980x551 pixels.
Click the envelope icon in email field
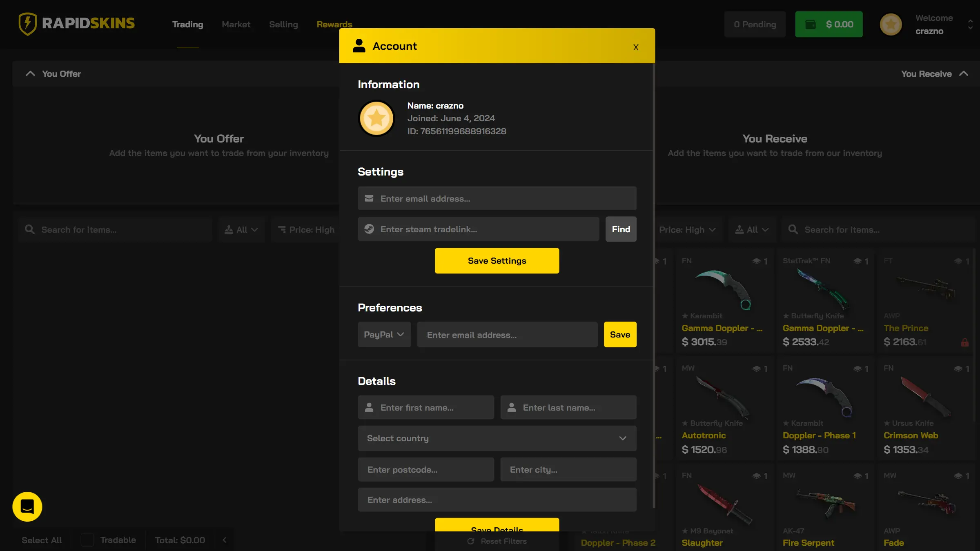[x=369, y=198]
